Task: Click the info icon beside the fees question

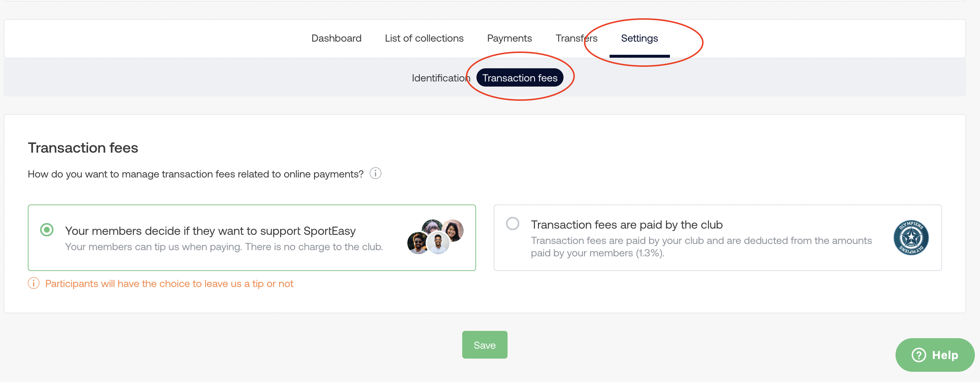Action: 375,173
